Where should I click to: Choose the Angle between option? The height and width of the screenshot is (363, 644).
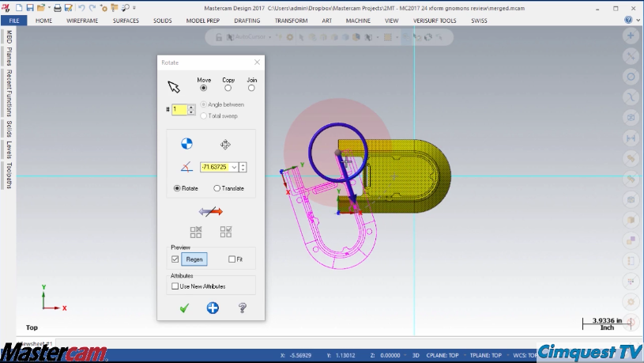tap(203, 104)
